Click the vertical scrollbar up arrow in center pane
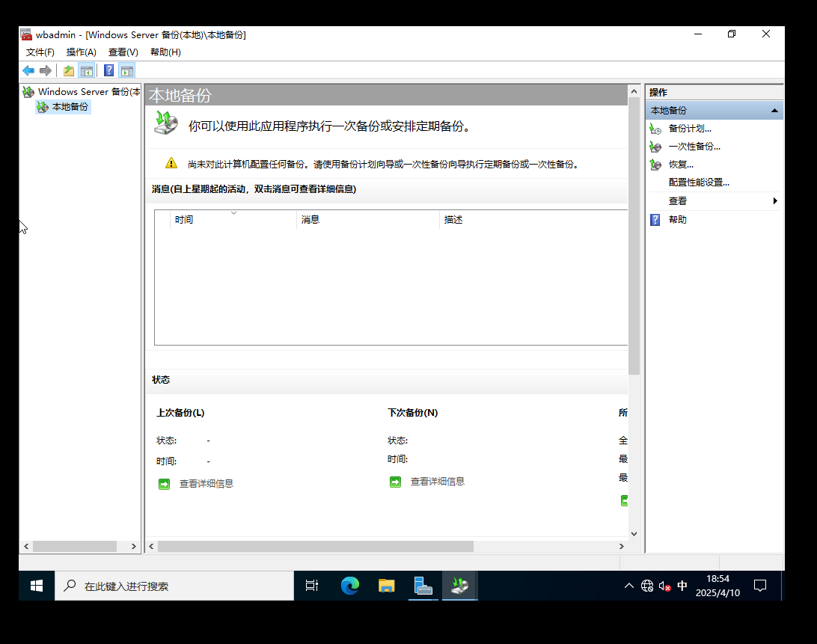The height and width of the screenshot is (644, 817). coord(634,91)
